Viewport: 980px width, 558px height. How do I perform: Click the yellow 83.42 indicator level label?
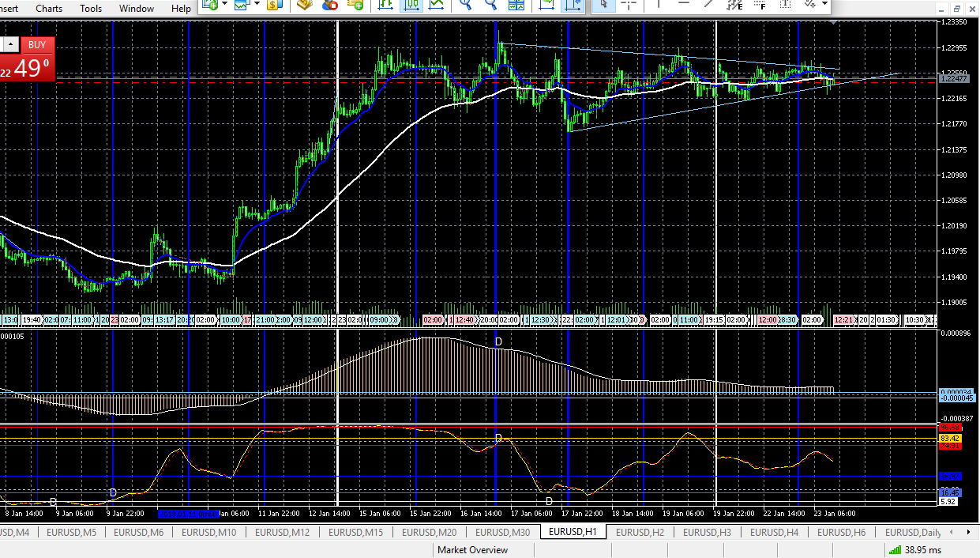click(949, 438)
